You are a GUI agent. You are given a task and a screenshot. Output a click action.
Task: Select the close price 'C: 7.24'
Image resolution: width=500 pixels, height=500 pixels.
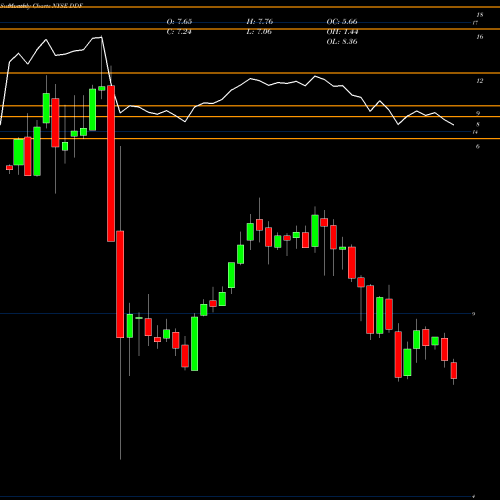(179, 32)
